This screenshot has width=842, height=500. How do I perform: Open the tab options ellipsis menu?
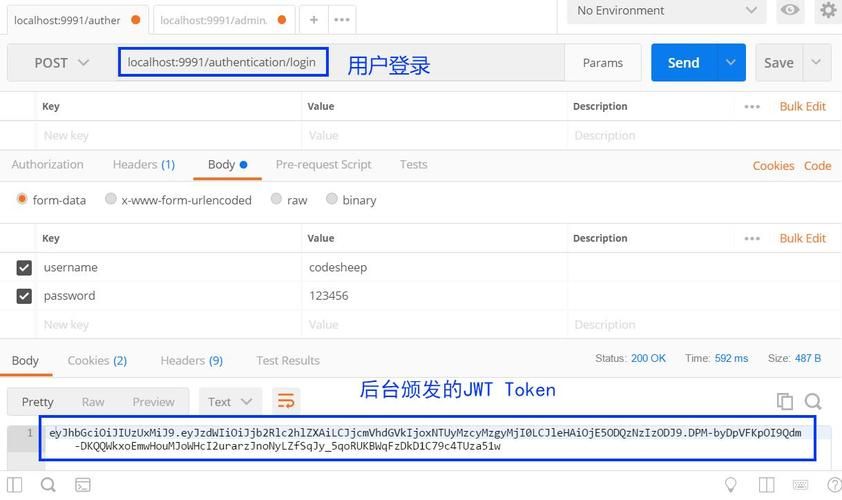(x=342, y=20)
